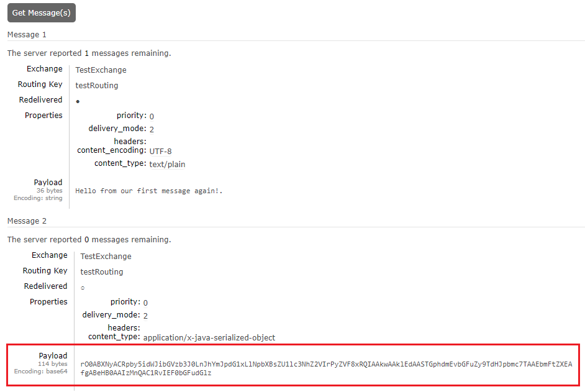Toggle the empty redelivered marker on Message 2
Viewport: 585px width, 392px height.
[x=82, y=288]
